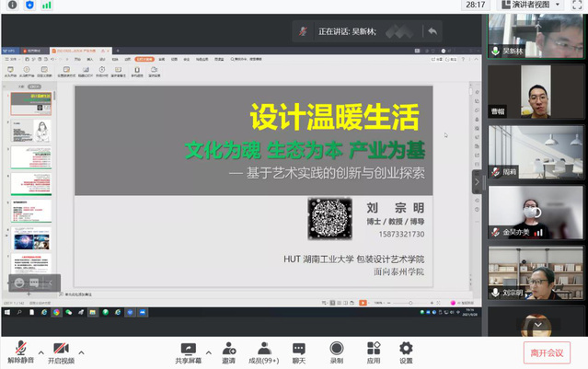Open the 邀请 invite icon

tap(228, 352)
